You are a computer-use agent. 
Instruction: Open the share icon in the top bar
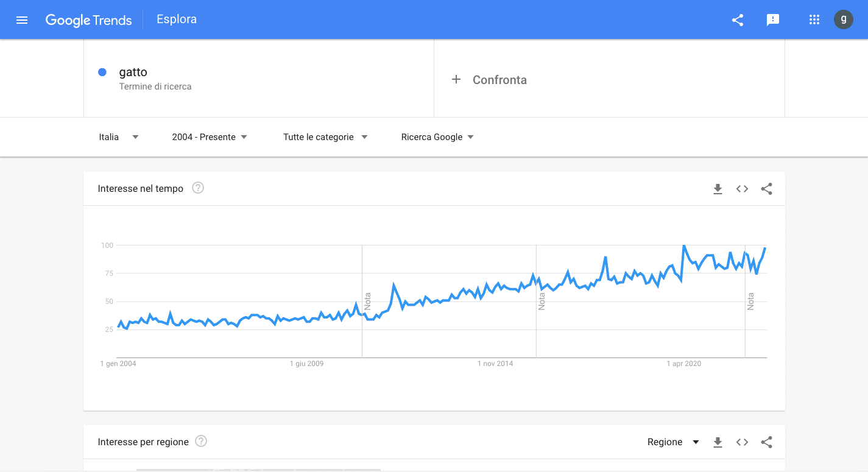coord(738,19)
